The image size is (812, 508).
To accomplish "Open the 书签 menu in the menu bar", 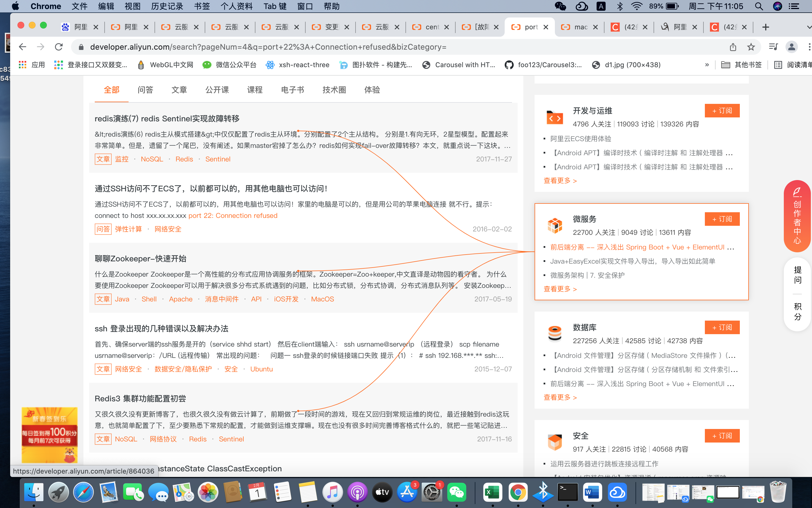I will point(202,6).
